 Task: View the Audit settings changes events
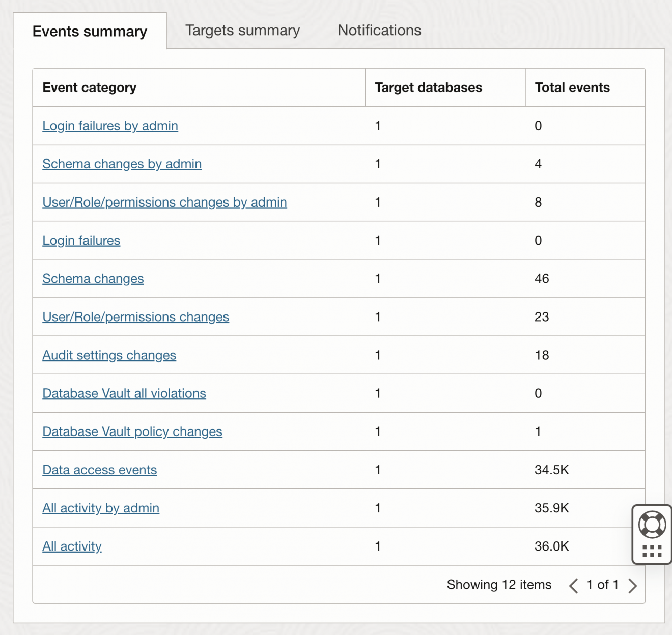109,355
